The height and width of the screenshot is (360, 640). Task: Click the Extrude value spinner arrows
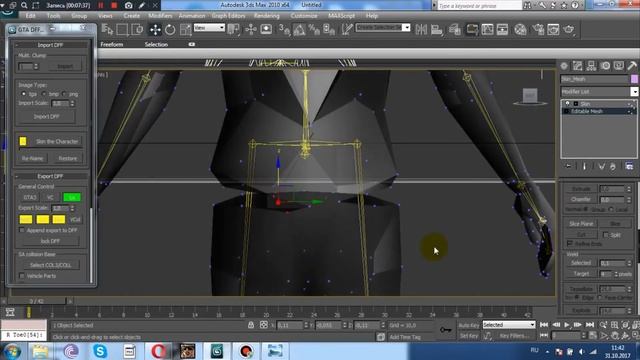coord(629,189)
